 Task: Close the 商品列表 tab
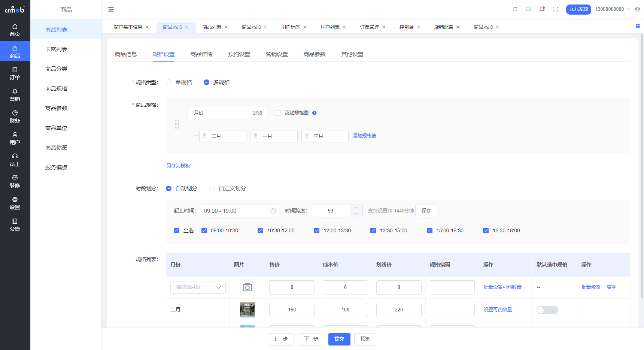[226, 27]
